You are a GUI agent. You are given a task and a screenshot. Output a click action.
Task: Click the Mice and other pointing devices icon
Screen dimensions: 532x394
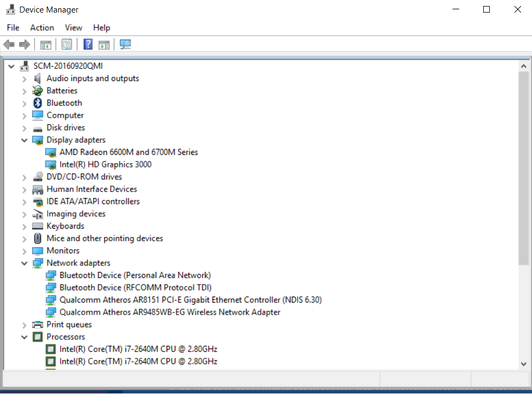(x=38, y=239)
